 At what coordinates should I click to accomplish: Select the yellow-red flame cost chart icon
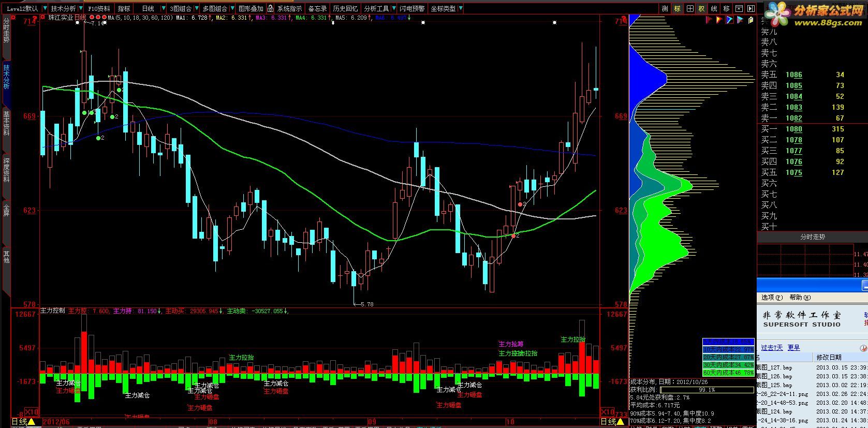[x=719, y=20]
